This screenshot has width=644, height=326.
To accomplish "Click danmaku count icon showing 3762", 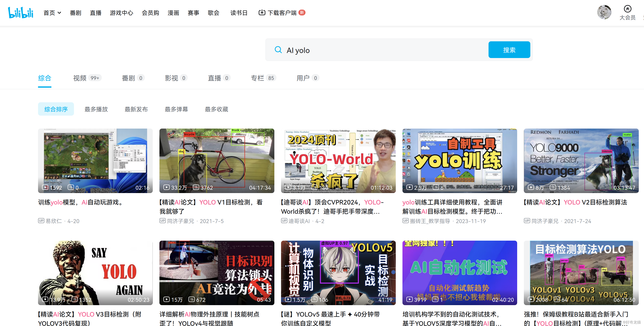I will (x=196, y=187).
